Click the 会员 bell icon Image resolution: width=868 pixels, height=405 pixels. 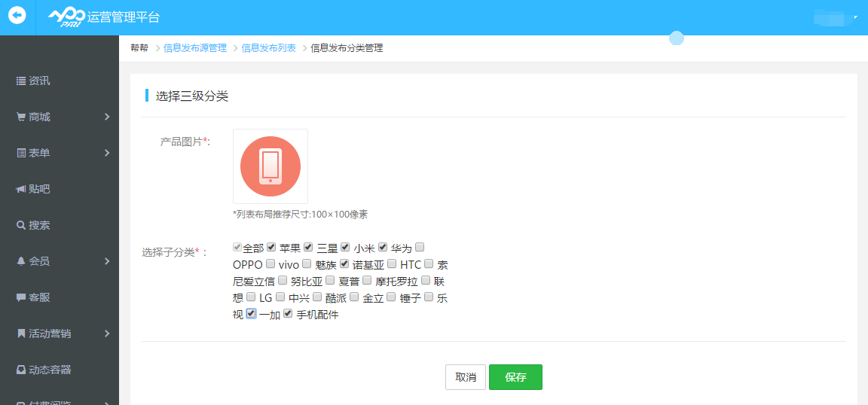pos(21,261)
